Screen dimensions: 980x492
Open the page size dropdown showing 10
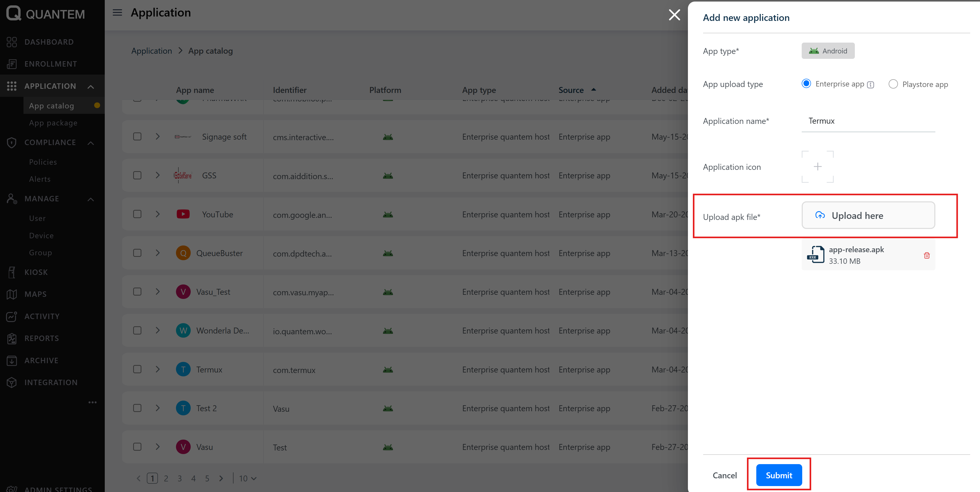click(248, 478)
